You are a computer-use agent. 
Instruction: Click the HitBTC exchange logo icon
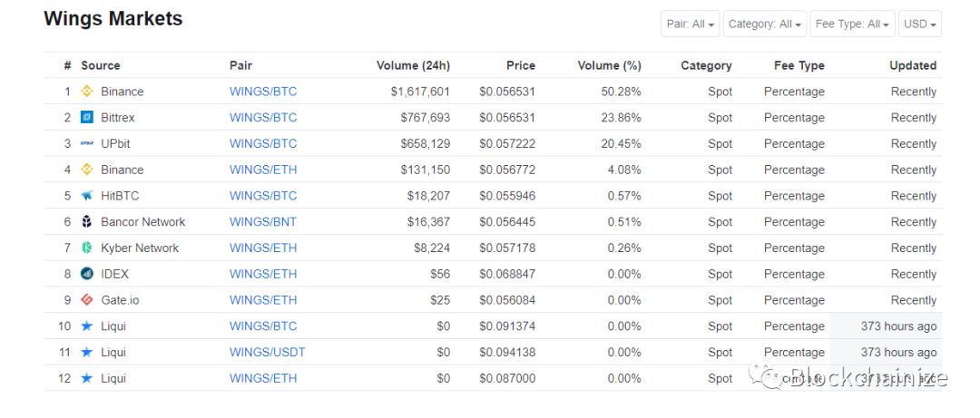click(87, 196)
